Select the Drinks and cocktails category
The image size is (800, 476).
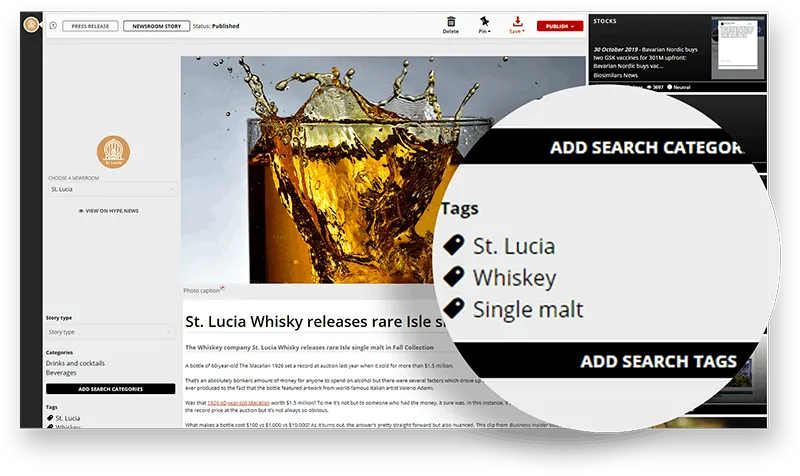(x=75, y=363)
